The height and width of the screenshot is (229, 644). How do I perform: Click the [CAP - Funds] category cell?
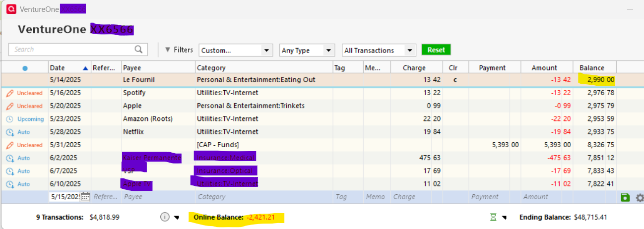point(264,145)
